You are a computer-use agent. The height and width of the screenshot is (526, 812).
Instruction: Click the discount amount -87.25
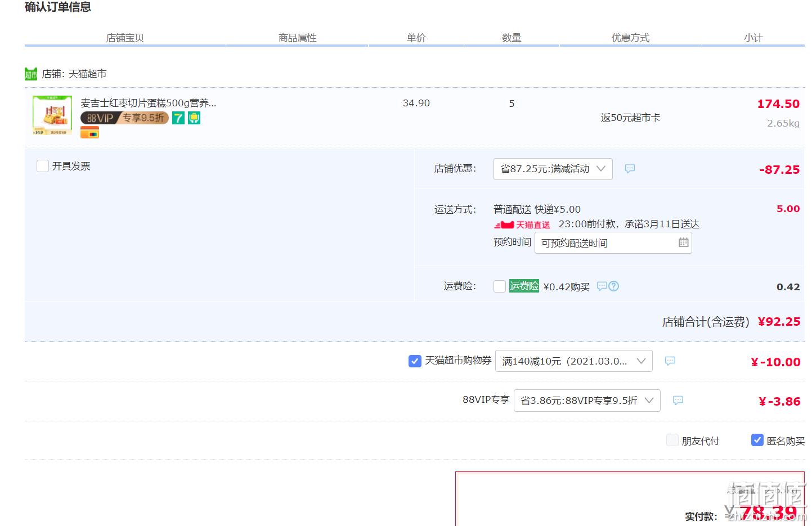coord(779,170)
